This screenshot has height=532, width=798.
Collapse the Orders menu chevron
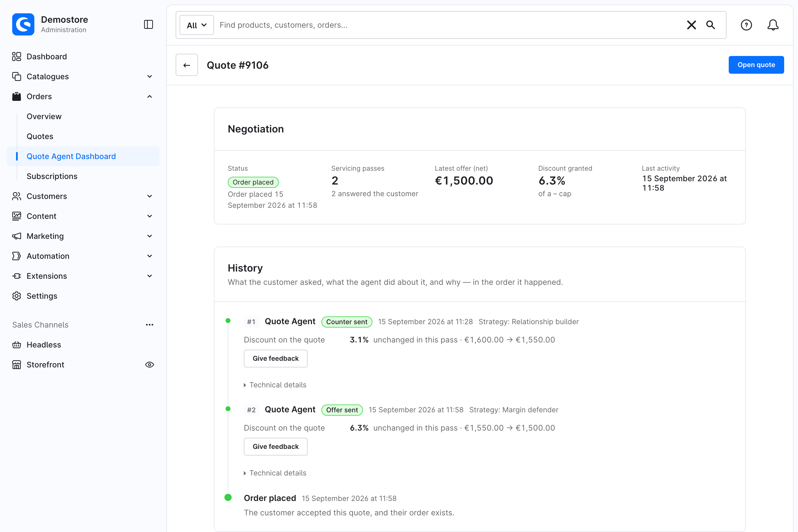tap(150, 96)
